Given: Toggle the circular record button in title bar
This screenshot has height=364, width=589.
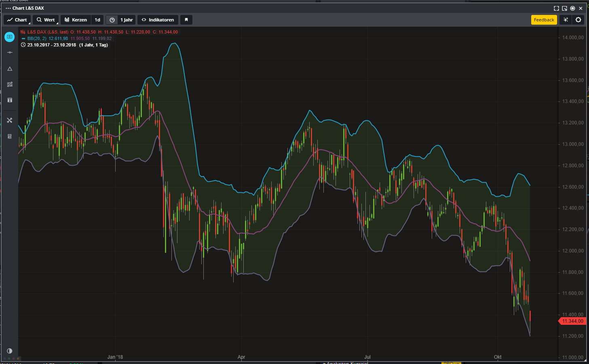Looking at the screenshot, I should 572,8.
